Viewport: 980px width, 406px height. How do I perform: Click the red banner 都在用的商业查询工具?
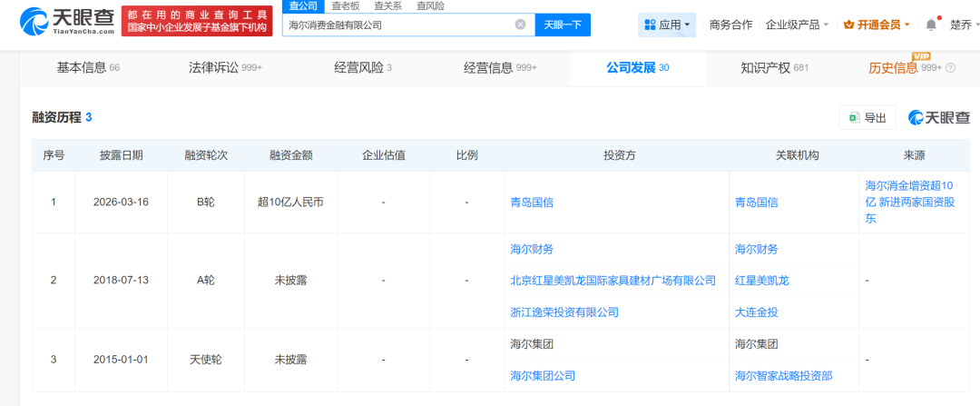point(197,22)
